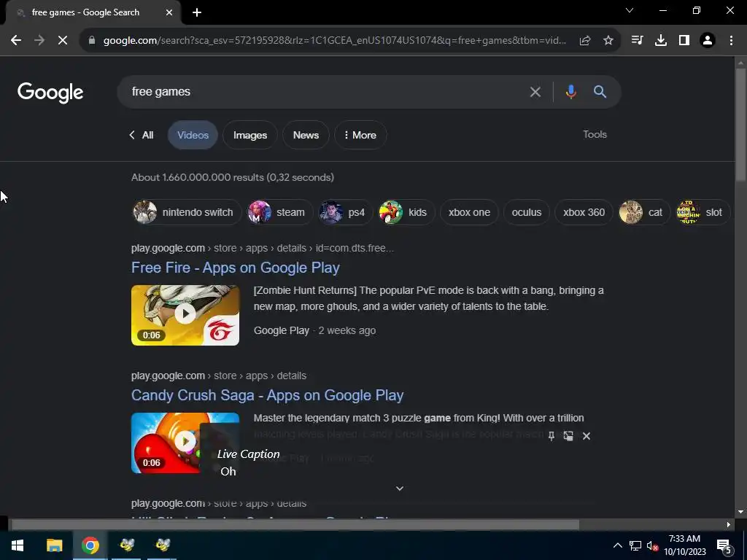Filter by cat chip
Viewport: 747px width, 560px height.
pyautogui.click(x=644, y=212)
